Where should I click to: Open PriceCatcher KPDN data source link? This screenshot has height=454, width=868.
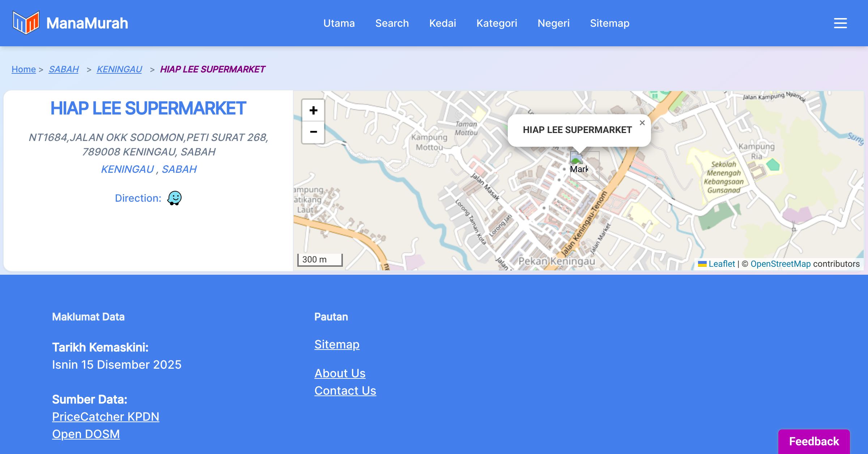[x=106, y=417]
